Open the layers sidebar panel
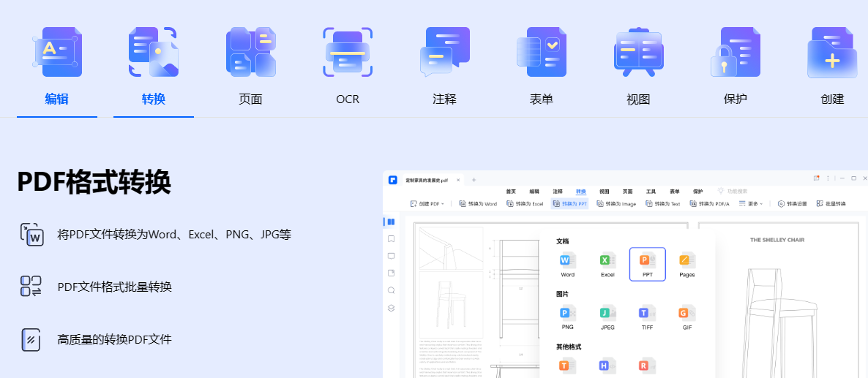 click(x=391, y=308)
